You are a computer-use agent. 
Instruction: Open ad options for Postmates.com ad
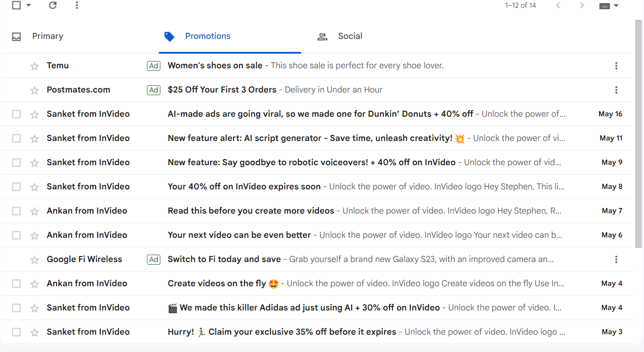pos(616,90)
